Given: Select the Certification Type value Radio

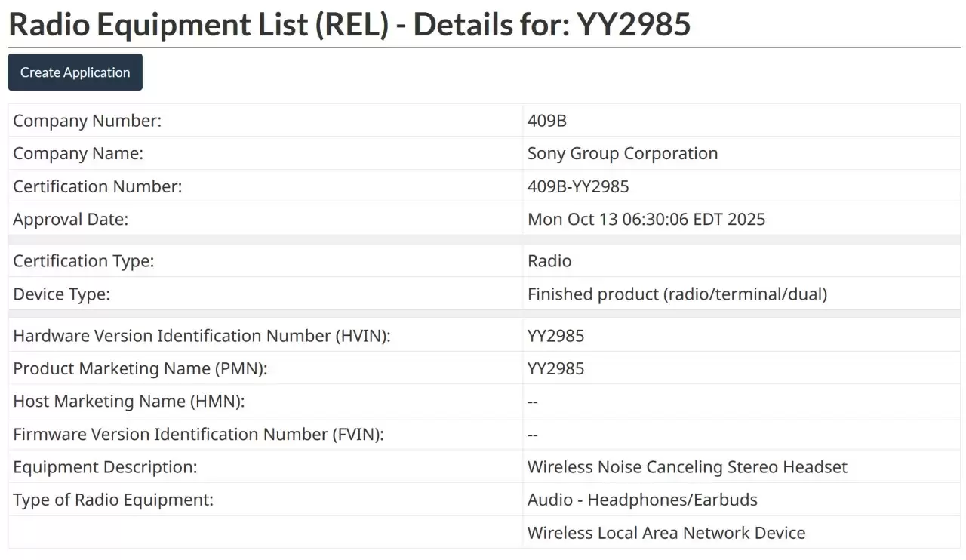Looking at the screenshot, I should click(x=549, y=261).
